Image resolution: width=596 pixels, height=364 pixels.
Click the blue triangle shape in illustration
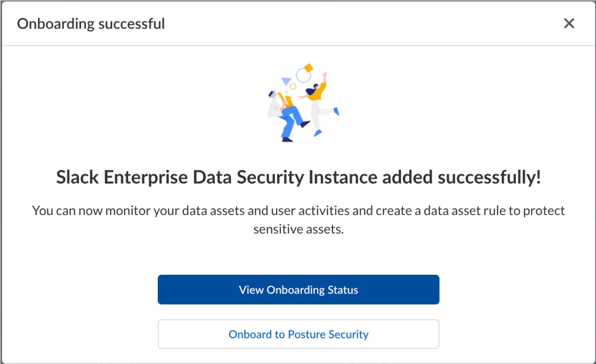[287, 81]
